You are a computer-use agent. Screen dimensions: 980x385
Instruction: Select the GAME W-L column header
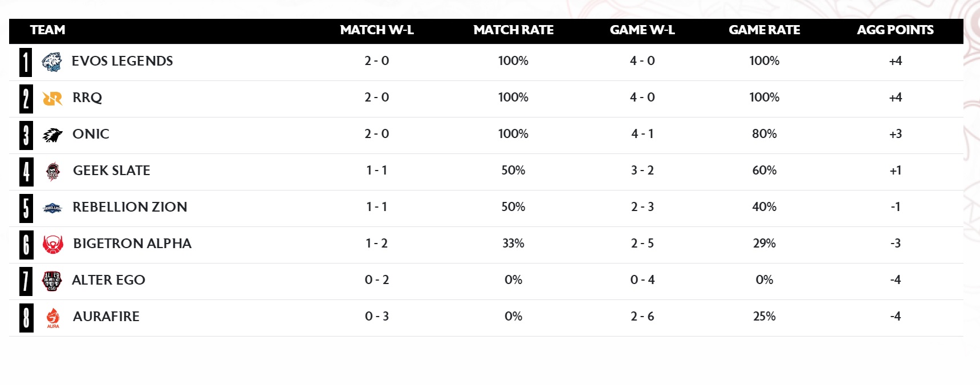coord(643,30)
